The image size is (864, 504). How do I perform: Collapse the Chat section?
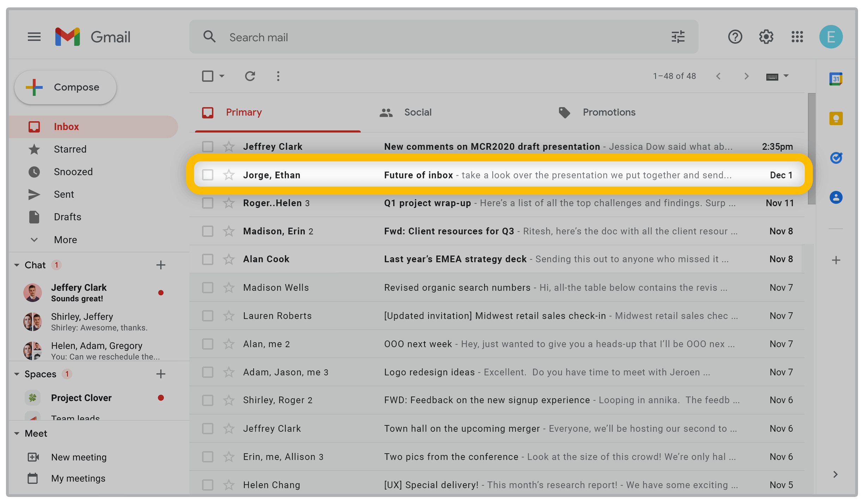[17, 265]
